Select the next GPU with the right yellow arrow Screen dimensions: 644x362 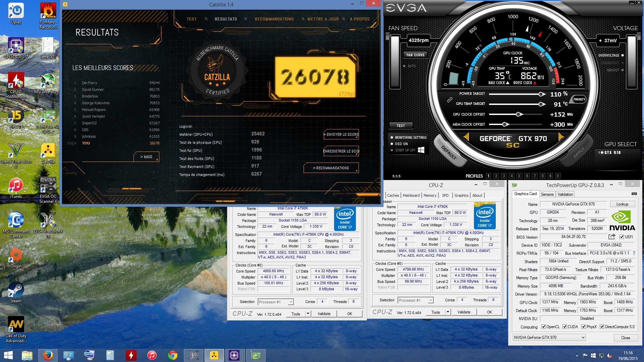pos(561,137)
